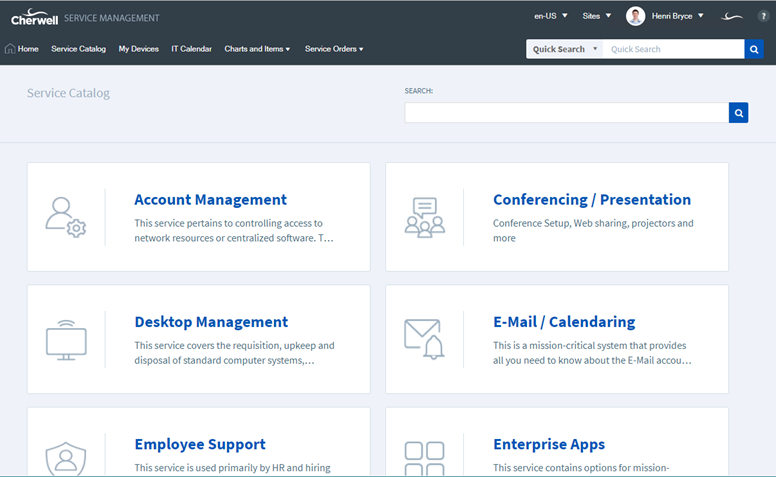This screenshot has width=776, height=477.
Task: Open the Service Orders menu
Action: pos(334,49)
